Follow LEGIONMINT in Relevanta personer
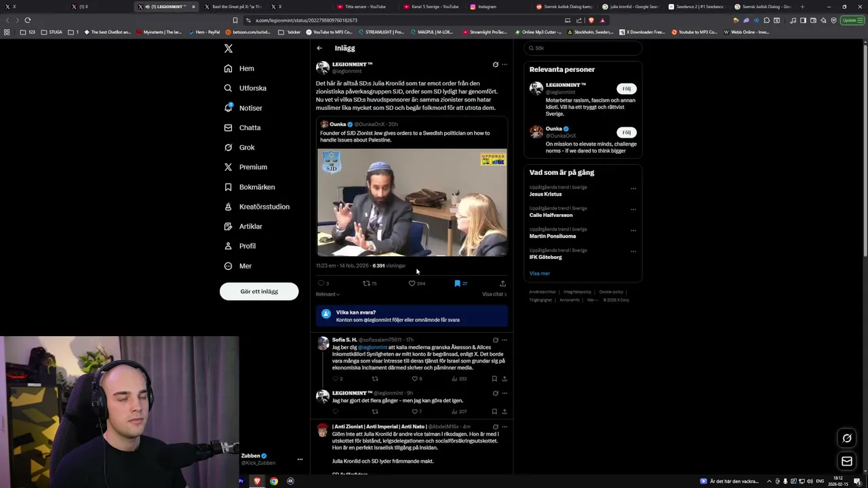The image size is (868, 488). (x=627, y=89)
